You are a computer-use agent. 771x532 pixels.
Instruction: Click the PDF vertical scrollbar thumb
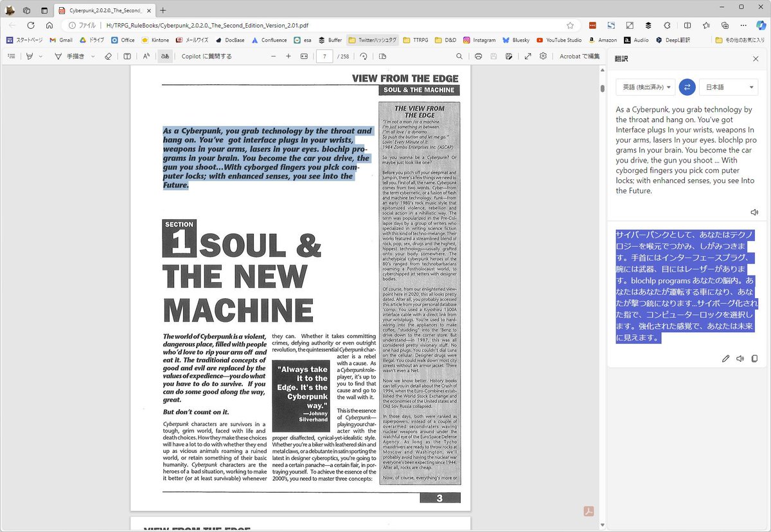pyautogui.click(x=602, y=88)
